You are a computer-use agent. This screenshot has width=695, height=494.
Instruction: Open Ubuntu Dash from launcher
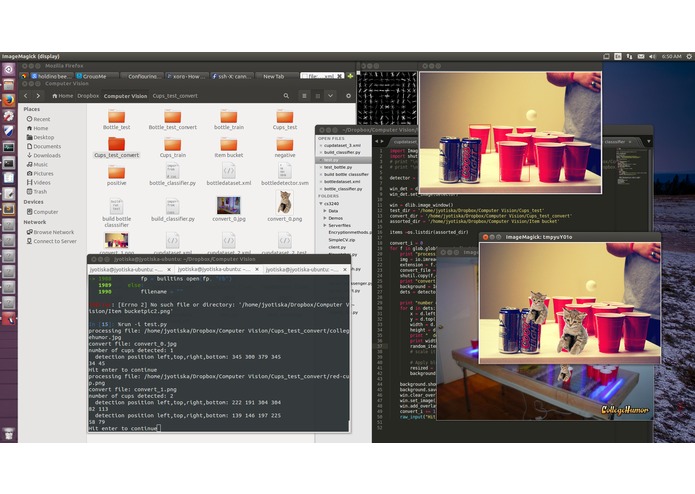(8, 69)
